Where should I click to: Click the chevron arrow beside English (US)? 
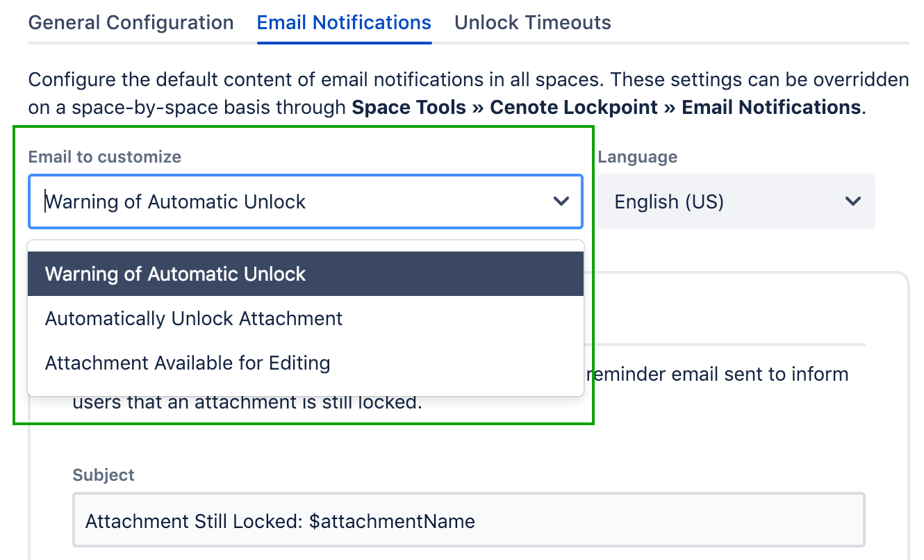click(852, 201)
